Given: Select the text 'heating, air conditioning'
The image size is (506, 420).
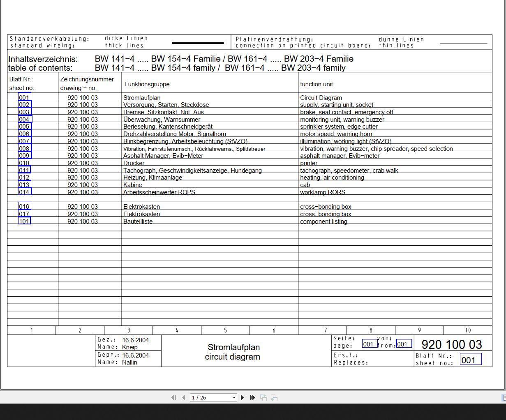Looking at the screenshot, I should click(332, 178).
